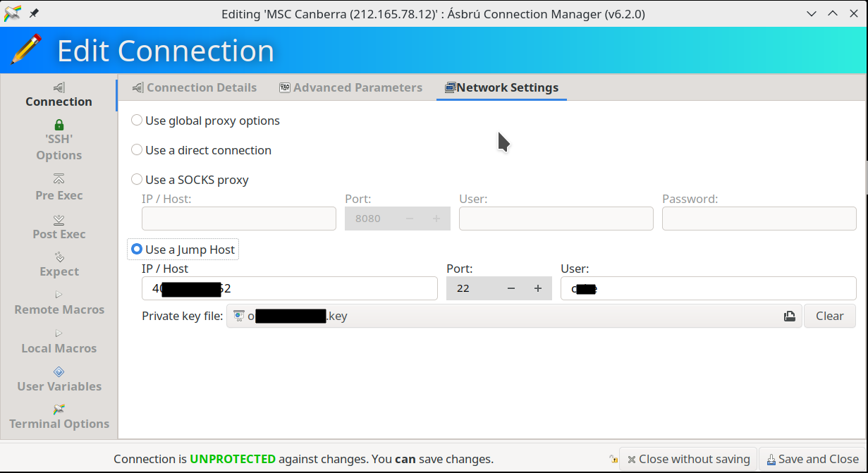Open the title bar window menu chevron
Viewport: 868px width, 473px height.
tap(811, 13)
